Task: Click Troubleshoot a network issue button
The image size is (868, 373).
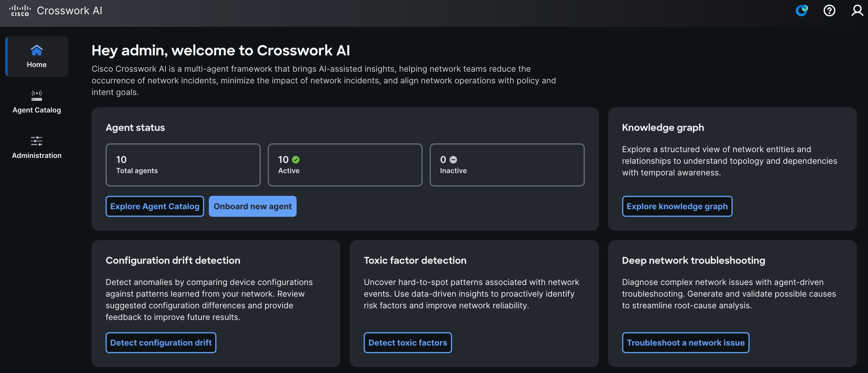Action: click(685, 343)
